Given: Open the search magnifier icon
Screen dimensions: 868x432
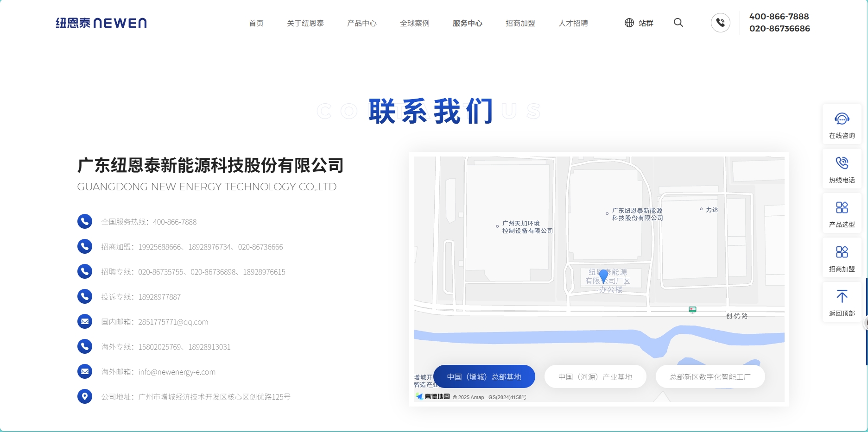Looking at the screenshot, I should point(678,22).
